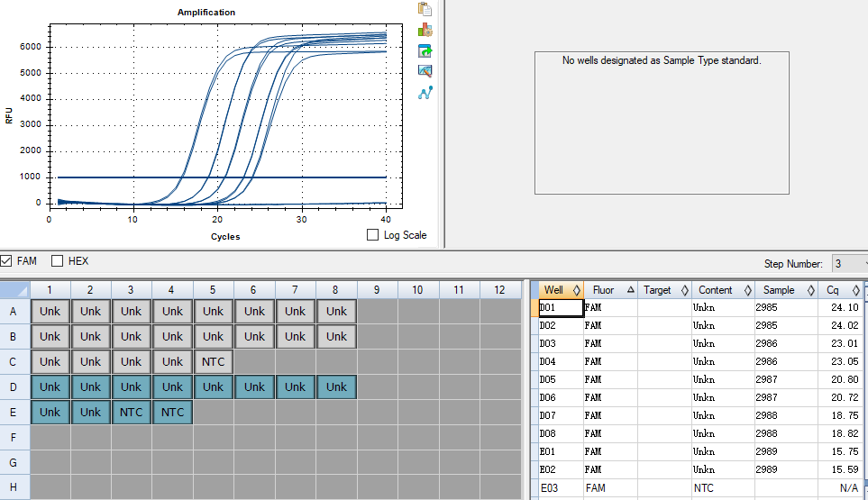Enable the HEX fluorophore checkbox
The height and width of the screenshot is (500, 868).
click(57, 261)
